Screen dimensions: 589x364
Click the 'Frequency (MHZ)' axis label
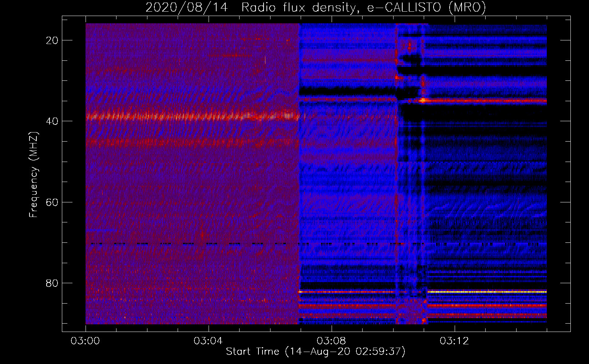[33, 175]
